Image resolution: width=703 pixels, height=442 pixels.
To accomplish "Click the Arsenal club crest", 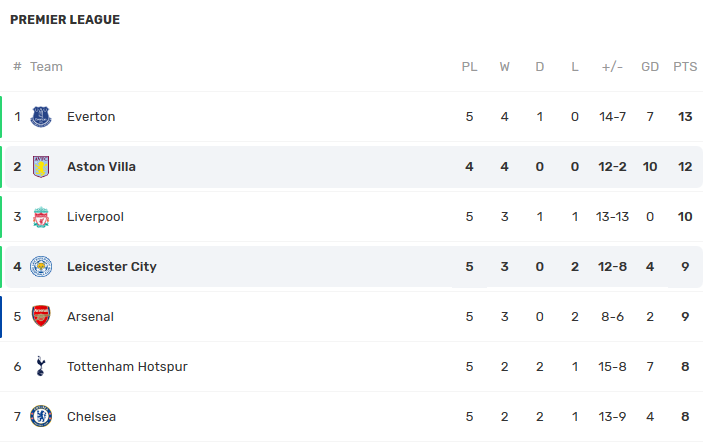I will coord(41,317).
